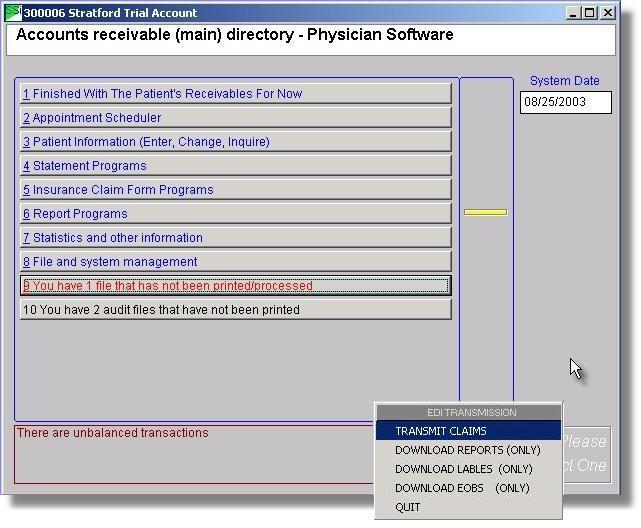Click the 'System Date' label
This screenshot has height=528, width=641.
(x=565, y=81)
